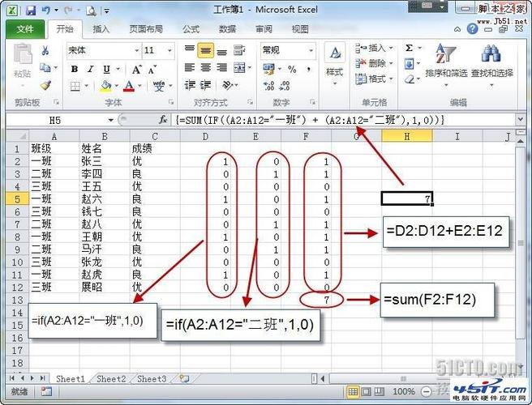Image resolution: width=532 pixels, height=405 pixels.
Task: Switch to Page Layout view icon
Action: tap(366, 392)
